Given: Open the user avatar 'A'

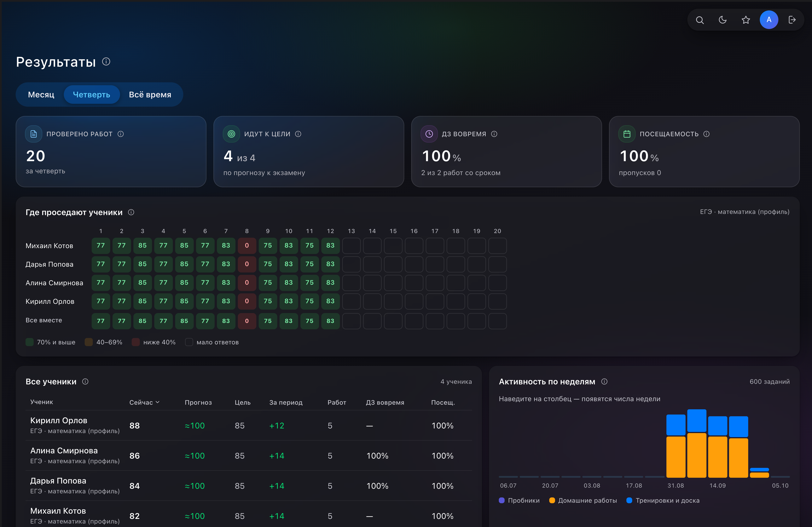Looking at the screenshot, I should coord(769,20).
